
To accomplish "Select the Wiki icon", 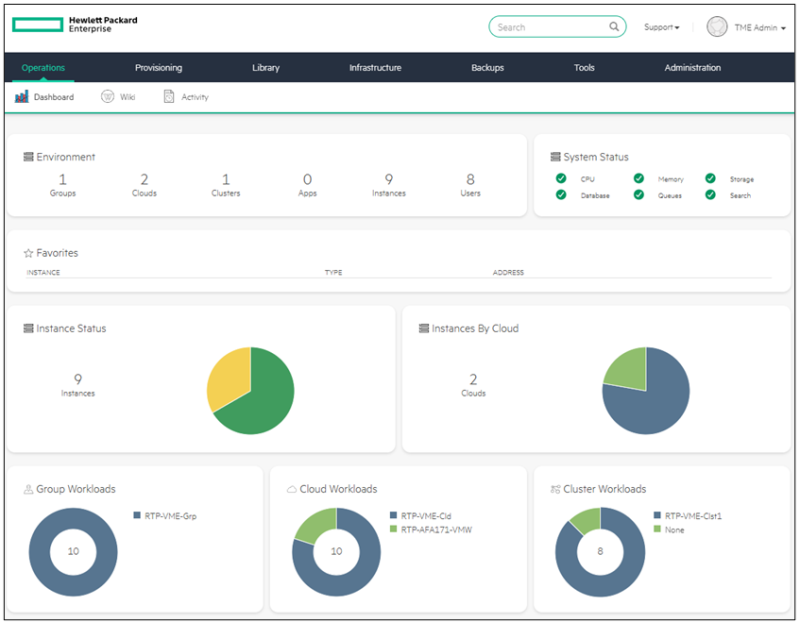I will pyautogui.click(x=108, y=96).
